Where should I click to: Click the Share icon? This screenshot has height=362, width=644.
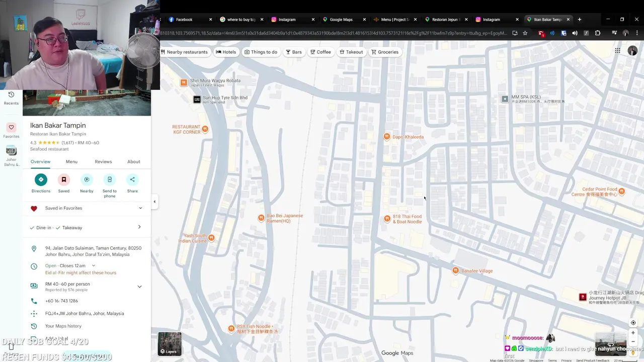click(132, 179)
